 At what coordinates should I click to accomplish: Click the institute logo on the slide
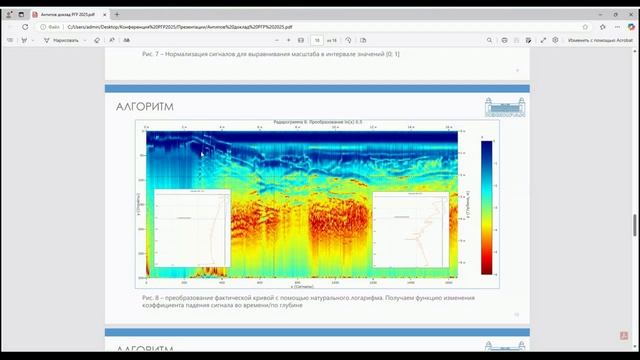tap(505, 107)
